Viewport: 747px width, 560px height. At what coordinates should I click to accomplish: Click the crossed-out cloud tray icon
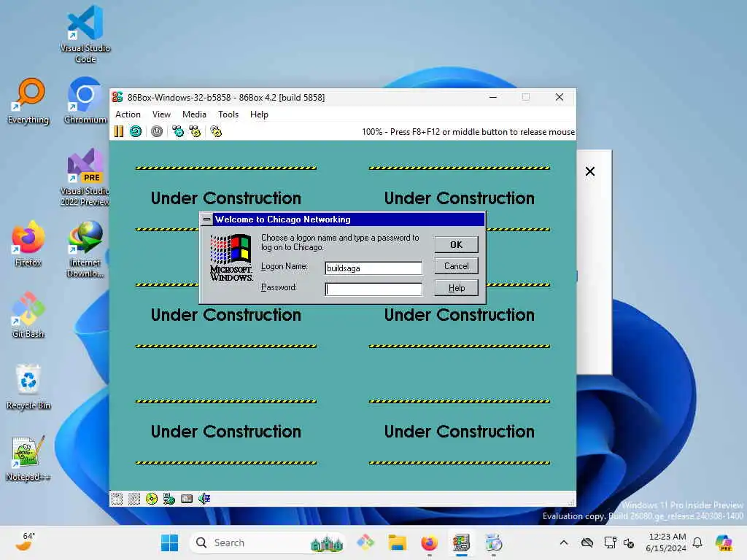[x=587, y=542]
